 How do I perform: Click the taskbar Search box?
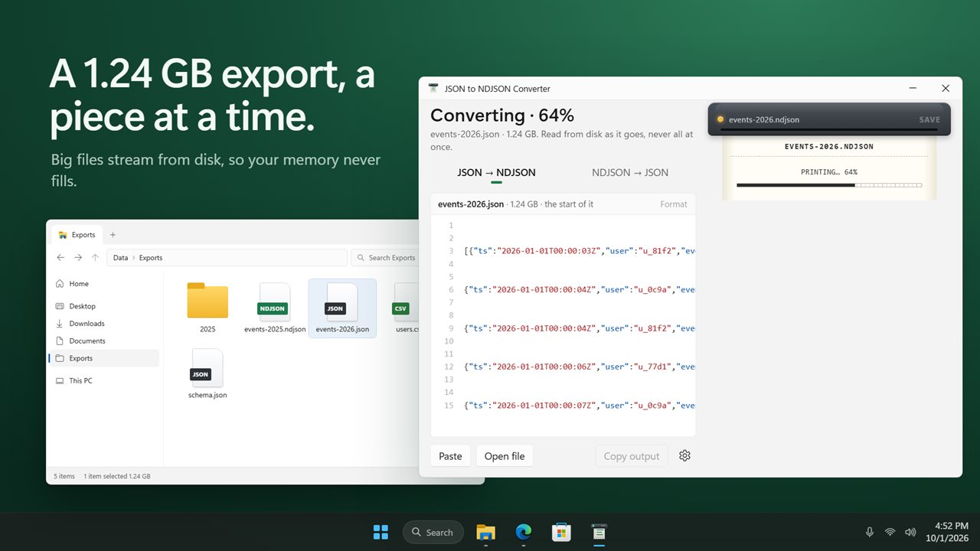(433, 532)
